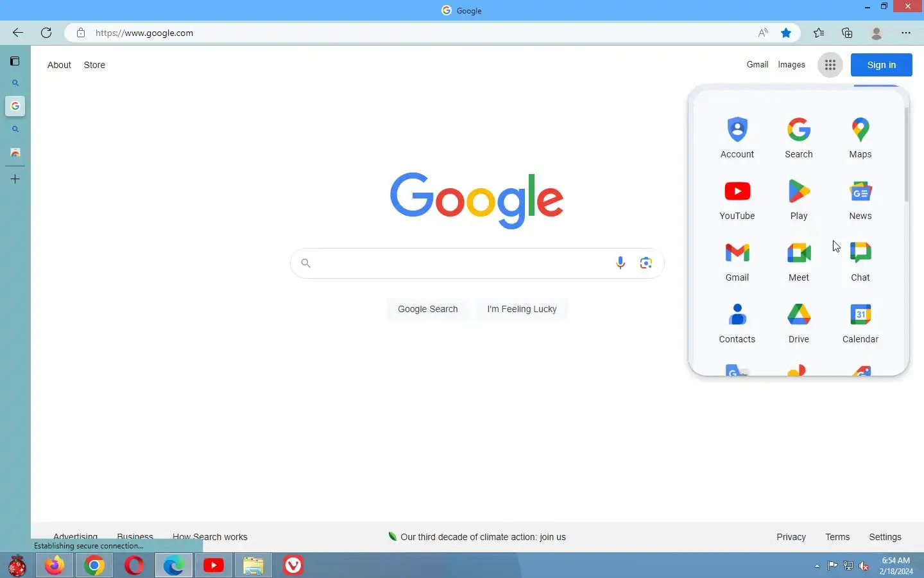Open Play from the apps panel

click(798, 200)
